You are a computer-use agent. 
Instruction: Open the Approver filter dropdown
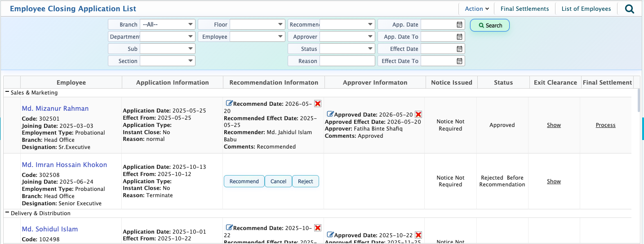pos(347,36)
